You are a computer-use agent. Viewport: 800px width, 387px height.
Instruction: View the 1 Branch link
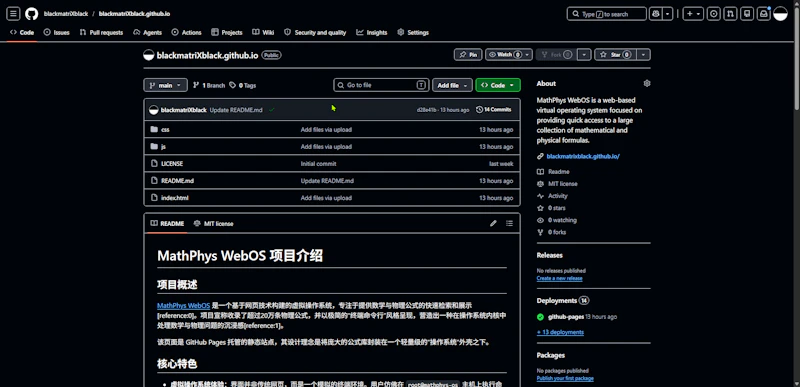tap(209, 85)
